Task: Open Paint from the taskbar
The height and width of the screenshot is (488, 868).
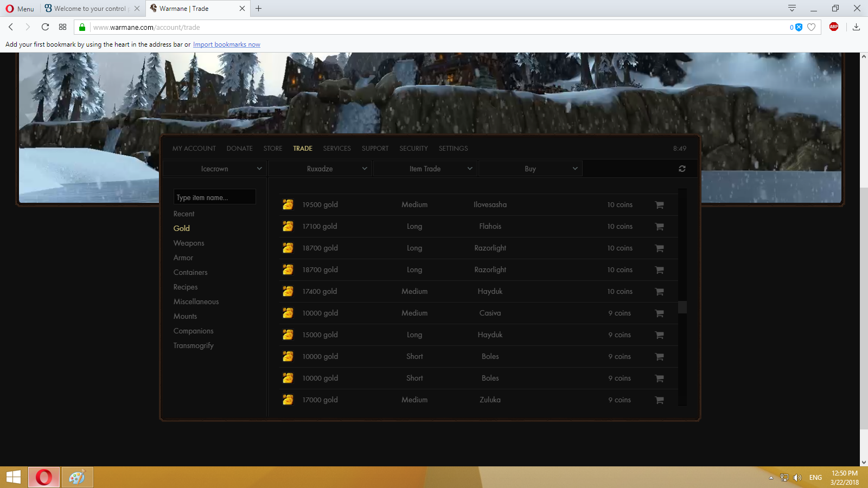Action: coord(77,477)
